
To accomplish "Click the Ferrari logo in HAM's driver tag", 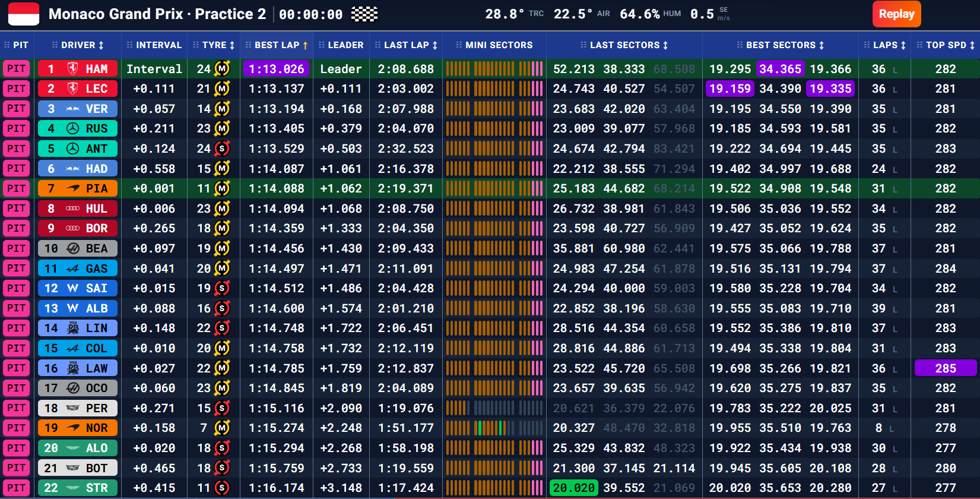I will click(x=72, y=69).
